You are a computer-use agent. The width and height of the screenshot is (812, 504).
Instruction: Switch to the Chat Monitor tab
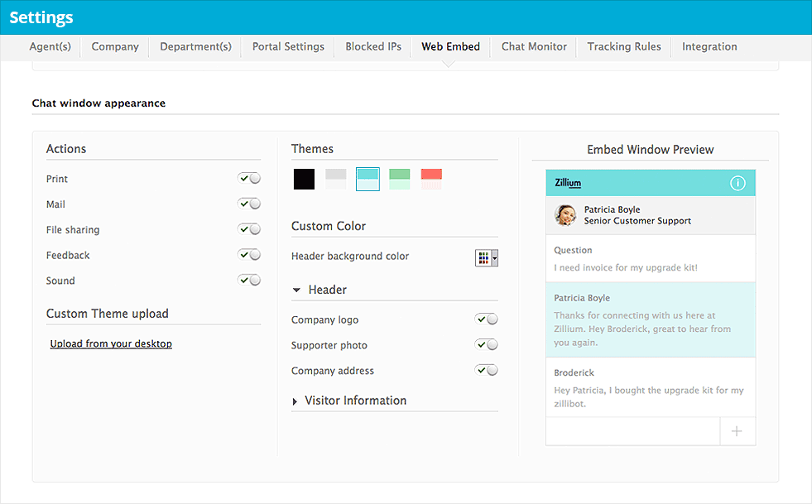(x=533, y=47)
